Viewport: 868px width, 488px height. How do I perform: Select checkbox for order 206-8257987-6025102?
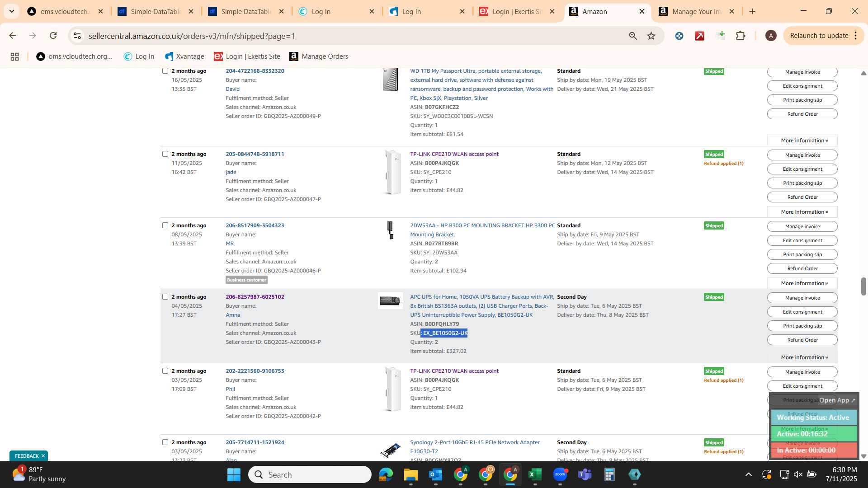click(165, 297)
